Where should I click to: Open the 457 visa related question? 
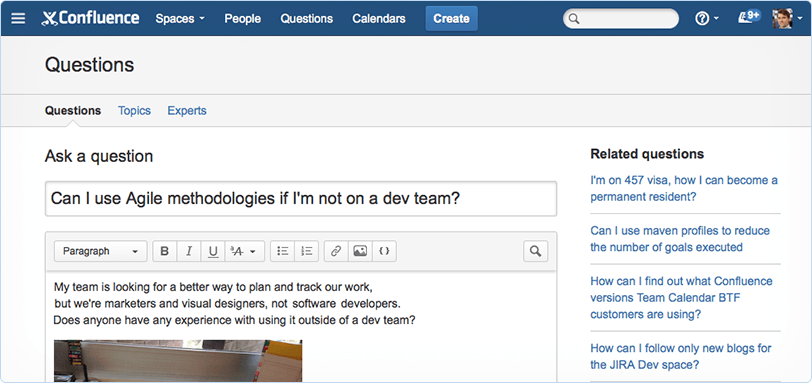point(684,188)
